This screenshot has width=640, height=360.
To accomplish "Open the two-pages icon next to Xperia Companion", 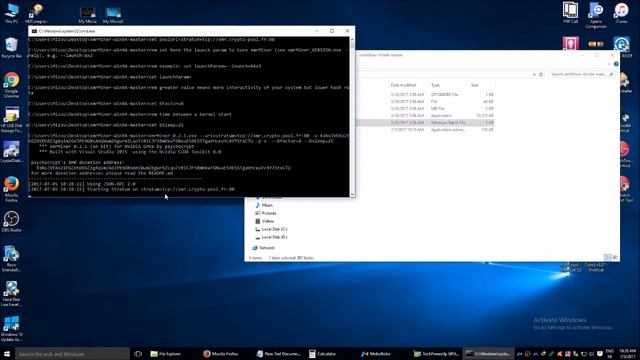I will coord(571,13).
